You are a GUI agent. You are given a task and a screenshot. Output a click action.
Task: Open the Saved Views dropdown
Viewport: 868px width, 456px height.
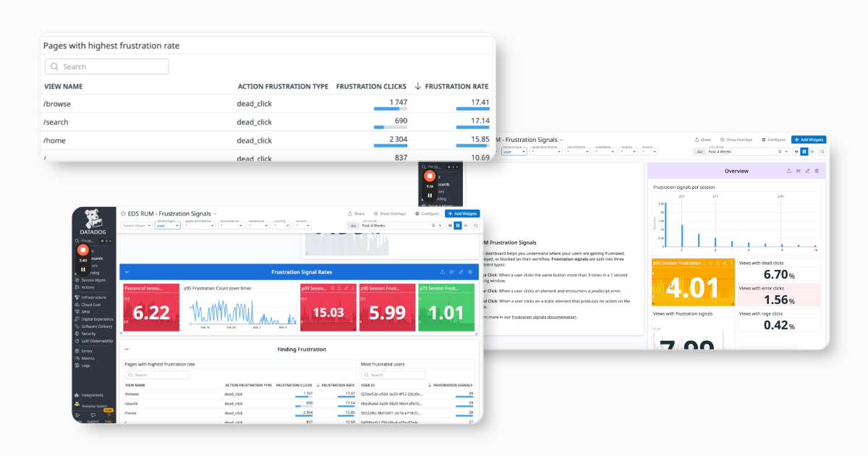tap(137, 226)
